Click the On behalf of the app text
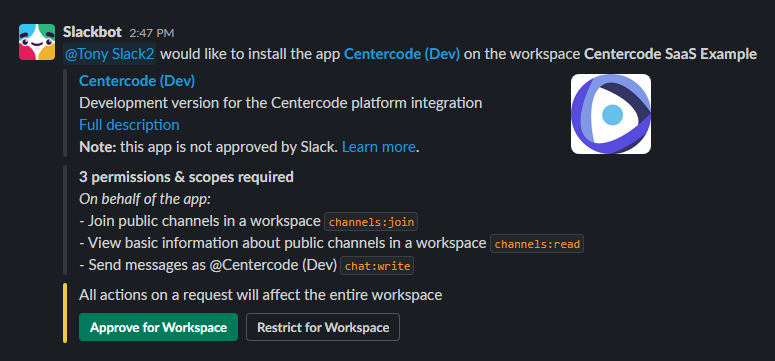 [145, 199]
